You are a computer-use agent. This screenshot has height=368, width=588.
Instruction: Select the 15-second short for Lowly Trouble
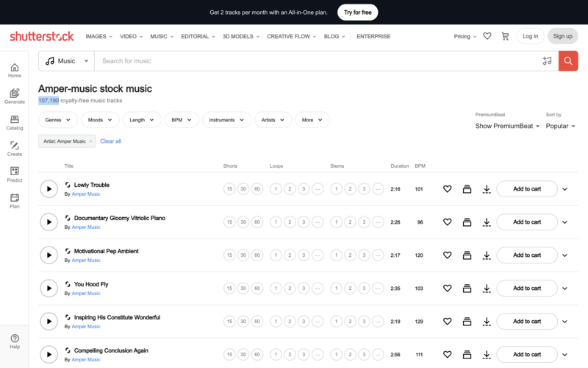(229, 189)
